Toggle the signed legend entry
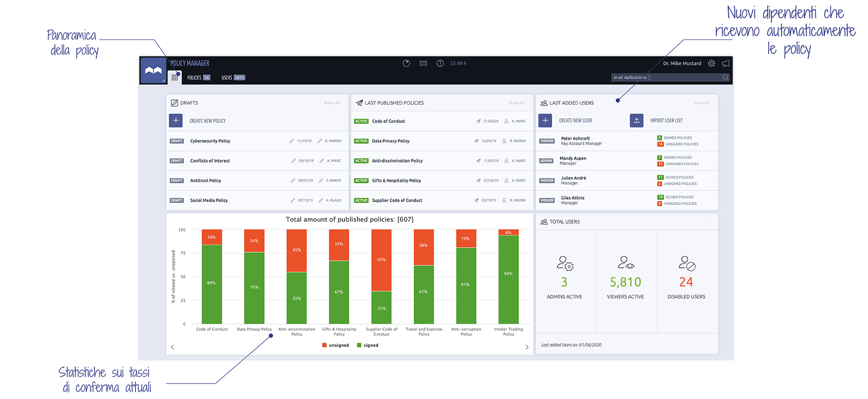This screenshot has width=868, height=399. (x=367, y=345)
